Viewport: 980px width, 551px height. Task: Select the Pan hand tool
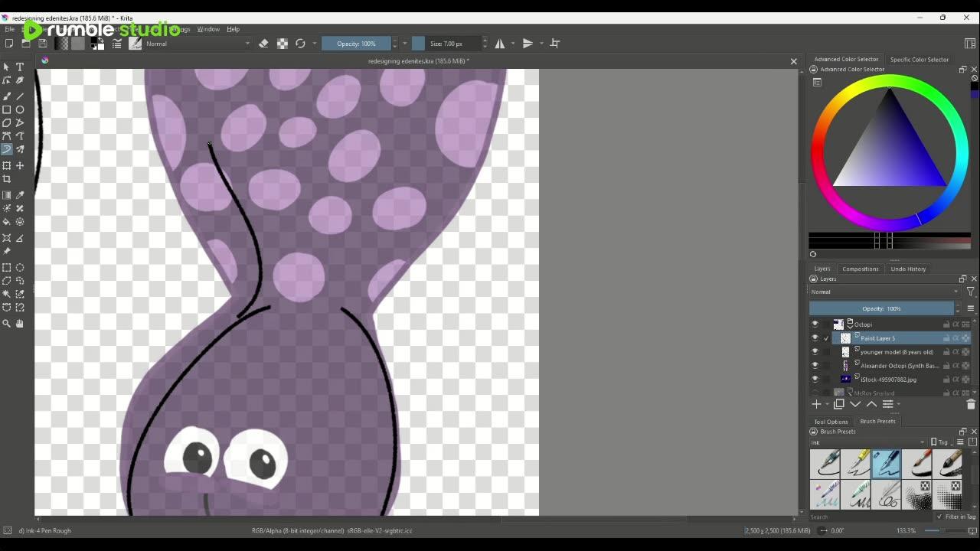coord(20,324)
